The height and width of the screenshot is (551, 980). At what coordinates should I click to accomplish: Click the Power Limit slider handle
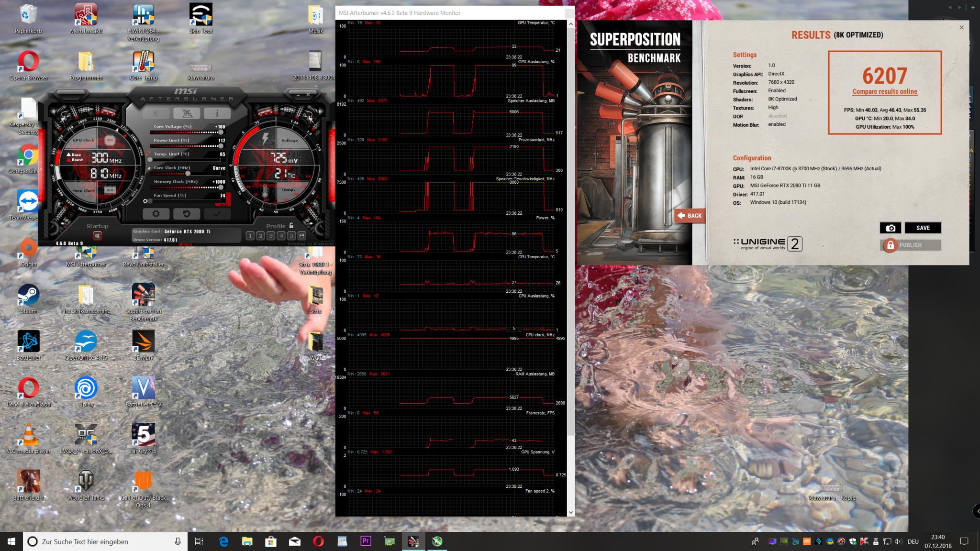tap(221, 146)
